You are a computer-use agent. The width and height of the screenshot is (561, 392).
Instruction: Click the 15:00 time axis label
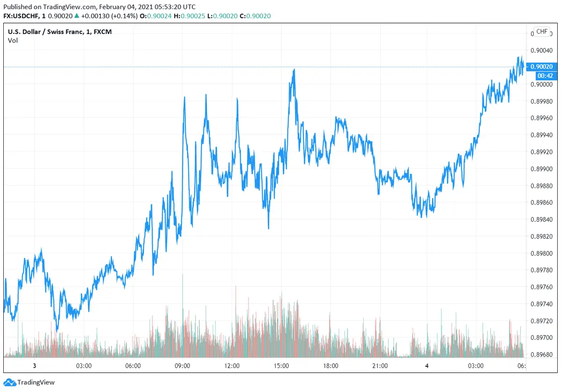(281, 365)
